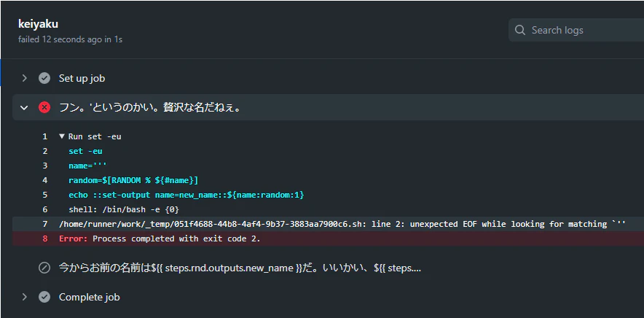This screenshot has height=318, width=644.
Task: Click the unexpected EOF error message line
Action: point(342,224)
